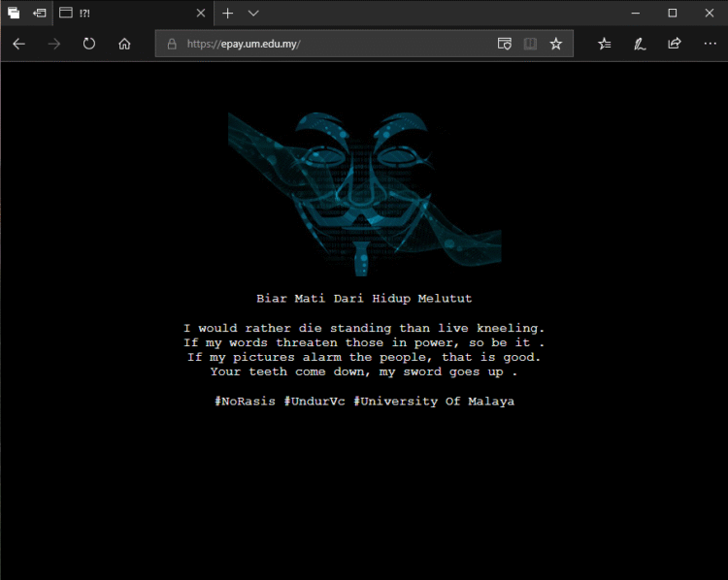Click 'If my words threaten those' line
This screenshot has width=728, height=580.
[x=364, y=342]
